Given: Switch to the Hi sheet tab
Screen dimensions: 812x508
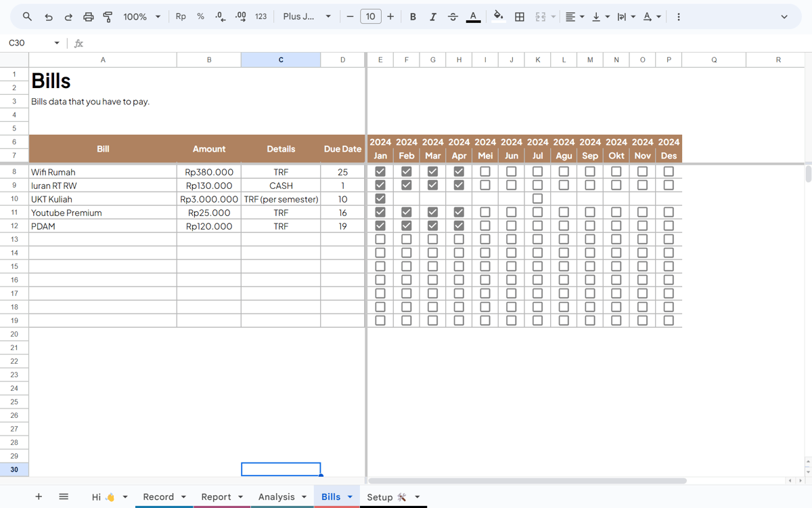Looking at the screenshot, I should (x=103, y=496).
